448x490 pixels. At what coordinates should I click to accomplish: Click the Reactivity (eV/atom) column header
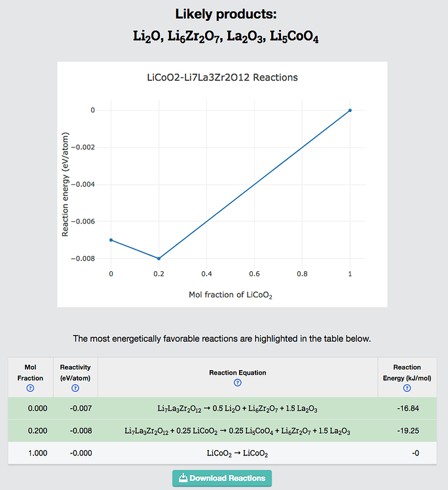[x=75, y=377]
